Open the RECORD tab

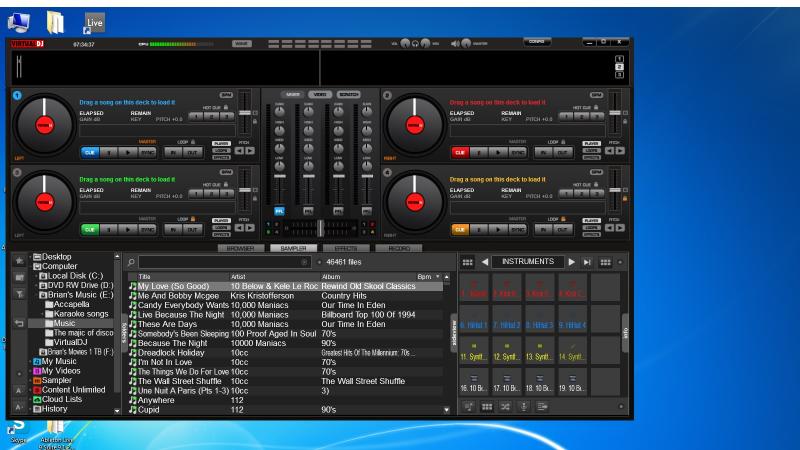399,248
